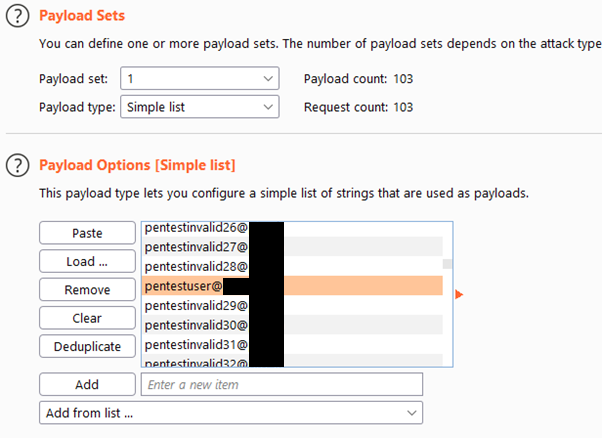Viewport: 602px width, 438px height.
Task: Select the pentestinvalid29@ list entry
Action: [292, 305]
